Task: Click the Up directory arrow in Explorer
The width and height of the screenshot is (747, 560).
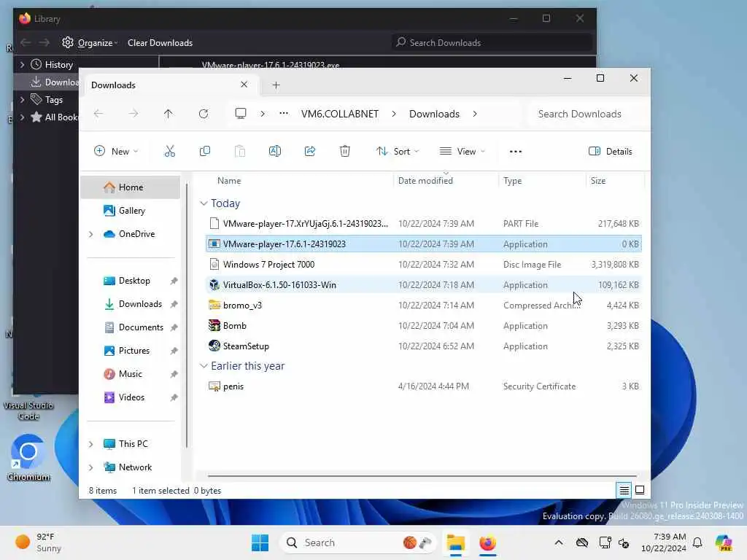Action: [x=169, y=114]
